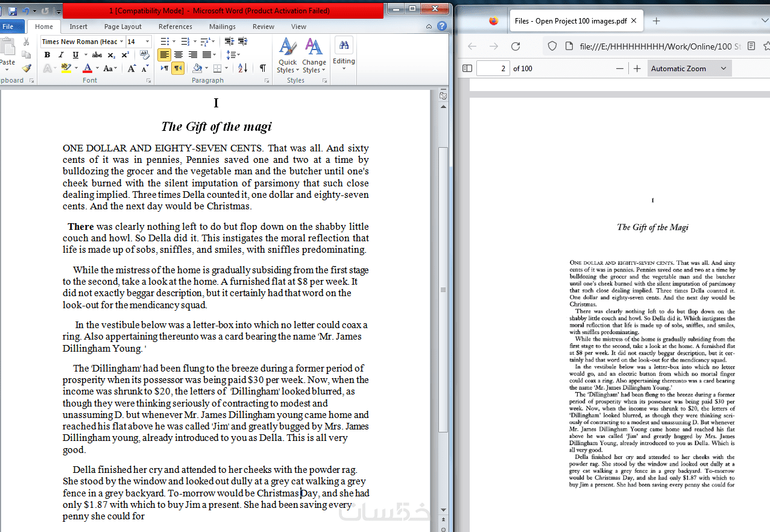Open Word Help with the question mark icon

pos(442,27)
